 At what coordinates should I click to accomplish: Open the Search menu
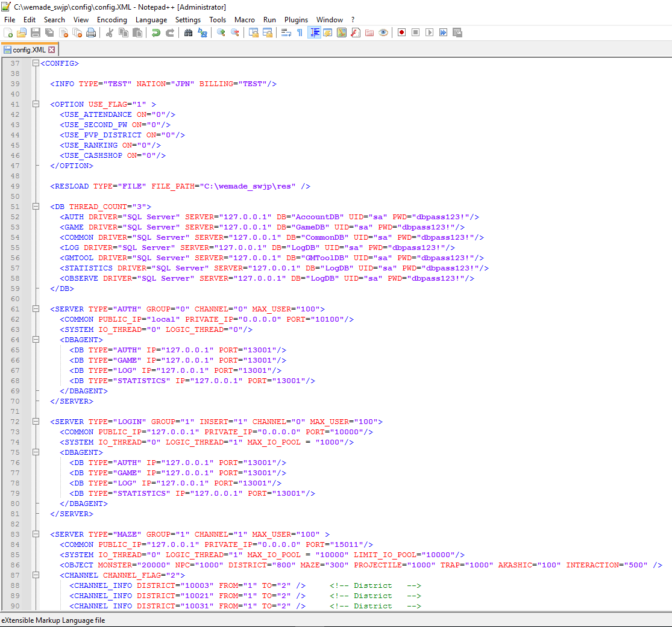54,20
